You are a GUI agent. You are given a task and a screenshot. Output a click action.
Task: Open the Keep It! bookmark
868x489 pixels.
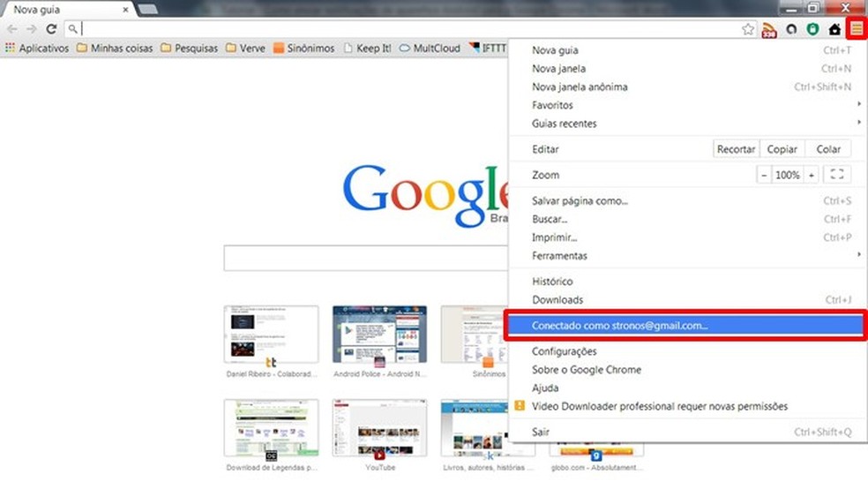[368, 49]
